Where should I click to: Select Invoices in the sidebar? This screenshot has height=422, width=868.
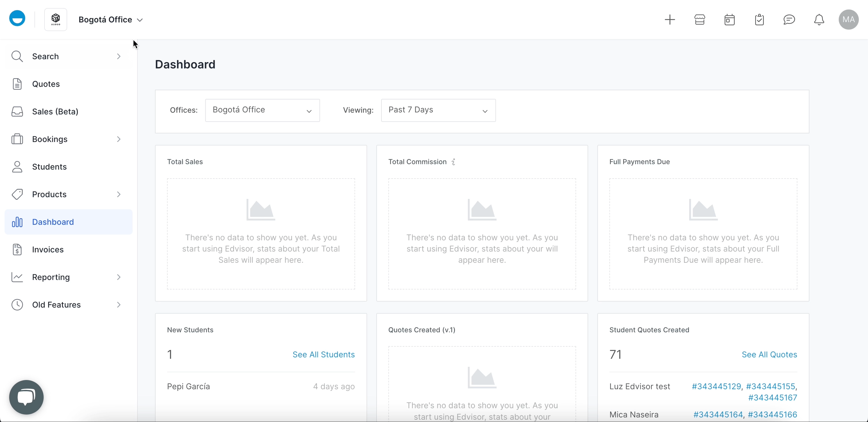click(x=48, y=249)
